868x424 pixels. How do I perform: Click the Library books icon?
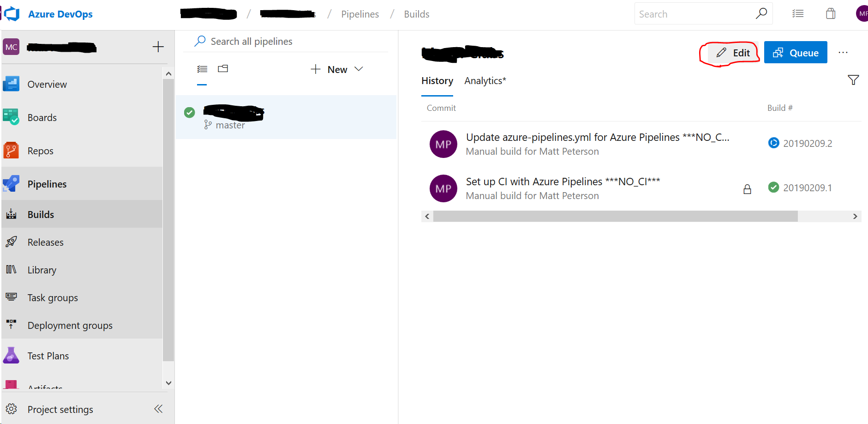pos(12,270)
